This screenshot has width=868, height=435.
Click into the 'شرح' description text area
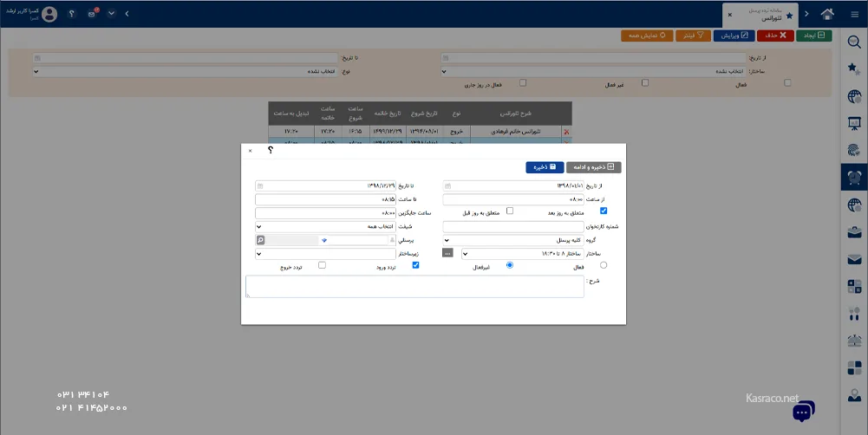pos(414,287)
